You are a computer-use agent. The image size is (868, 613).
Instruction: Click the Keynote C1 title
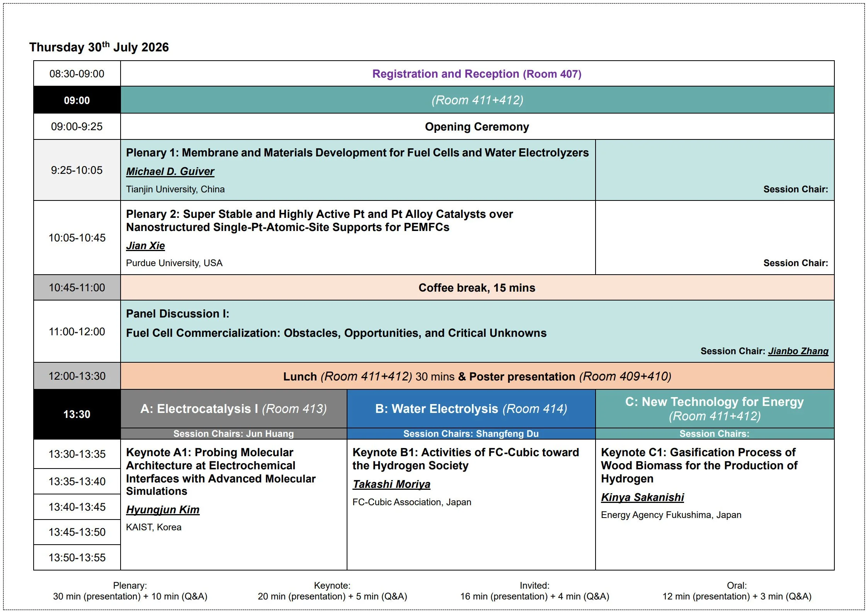click(699, 465)
